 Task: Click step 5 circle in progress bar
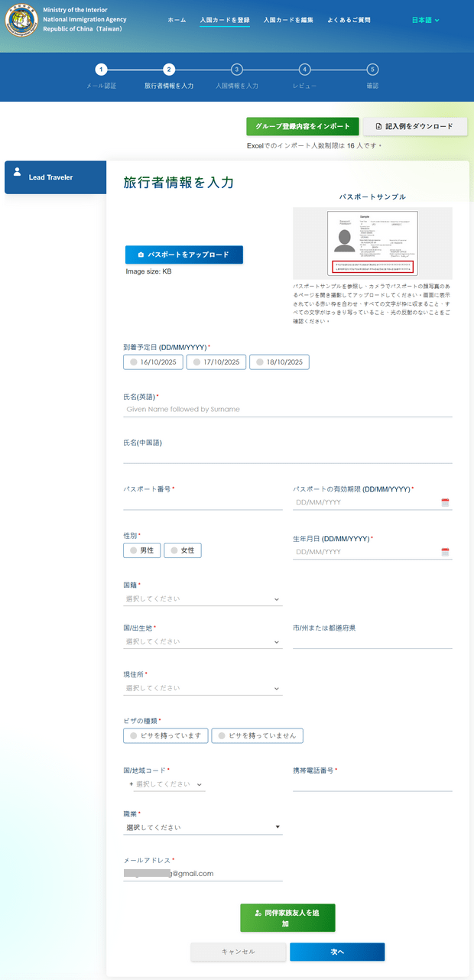[372, 70]
